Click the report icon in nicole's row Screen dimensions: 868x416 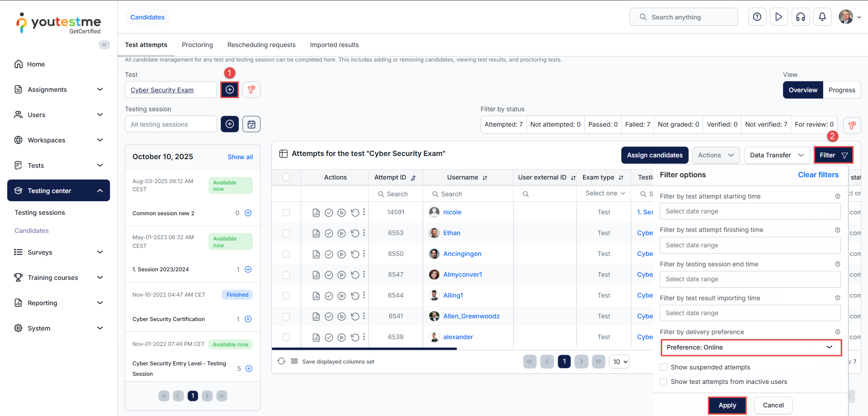pyautogui.click(x=316, y=213)
